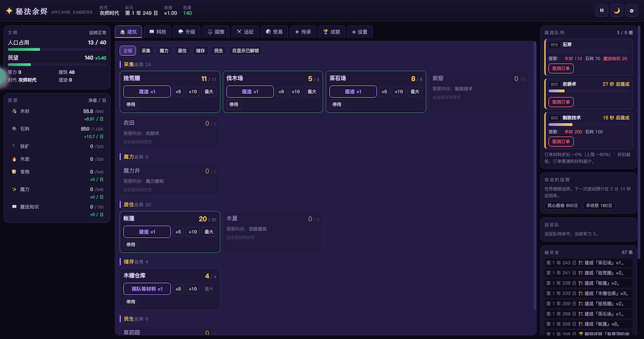This screenshot has width=644, height=339.
Task: Click the mana resource icon
Action: (14, 189)
